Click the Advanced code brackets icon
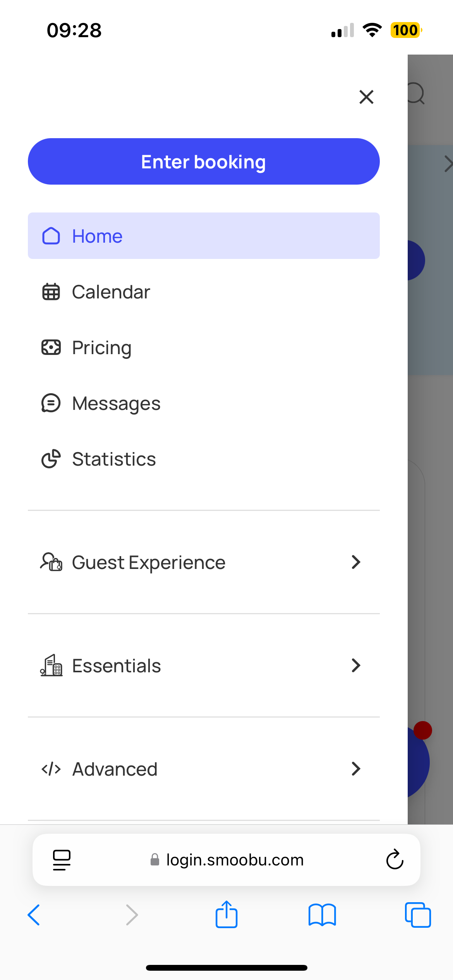The width and height of the screenshot is (453, 980). 51,769
